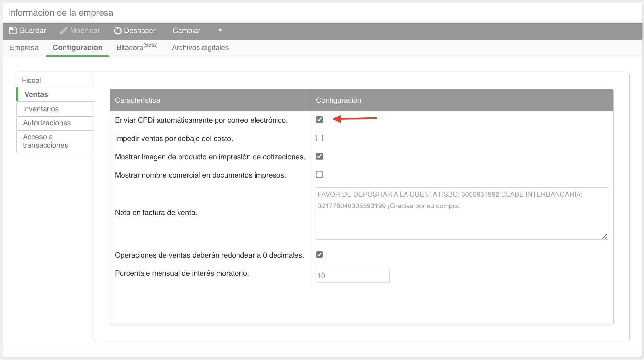Viewport: 644px width, 360px height.
Task: Click the Deshacer label in toolbar
Action: tap(140, 30)
